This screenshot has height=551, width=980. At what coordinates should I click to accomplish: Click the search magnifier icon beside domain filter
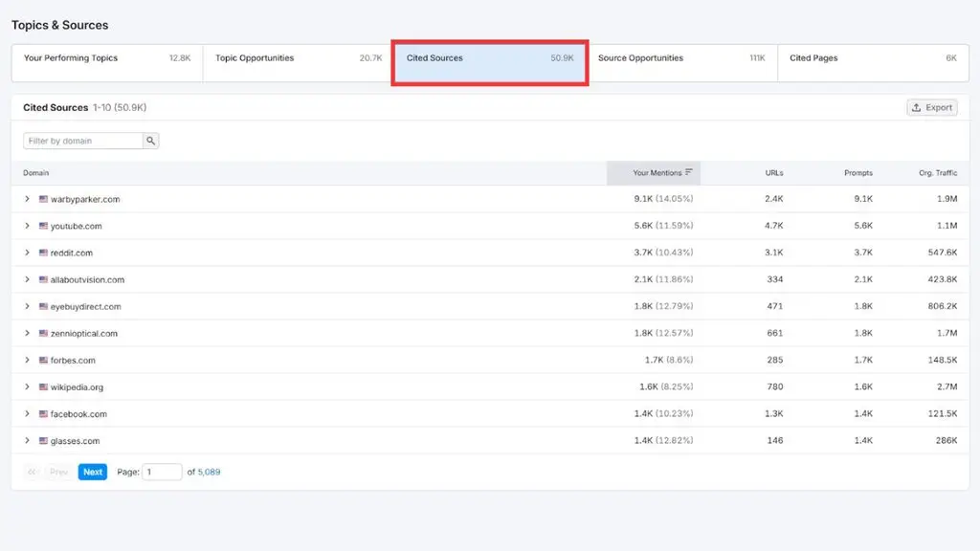click(150, 141)
